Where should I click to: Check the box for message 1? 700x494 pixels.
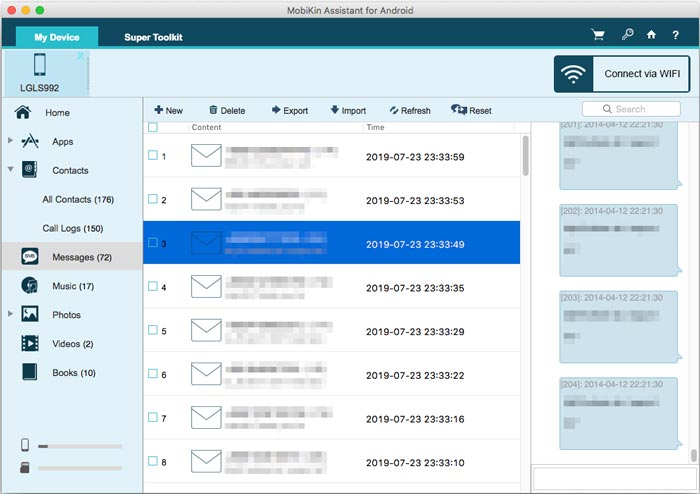tap(153, 155)
